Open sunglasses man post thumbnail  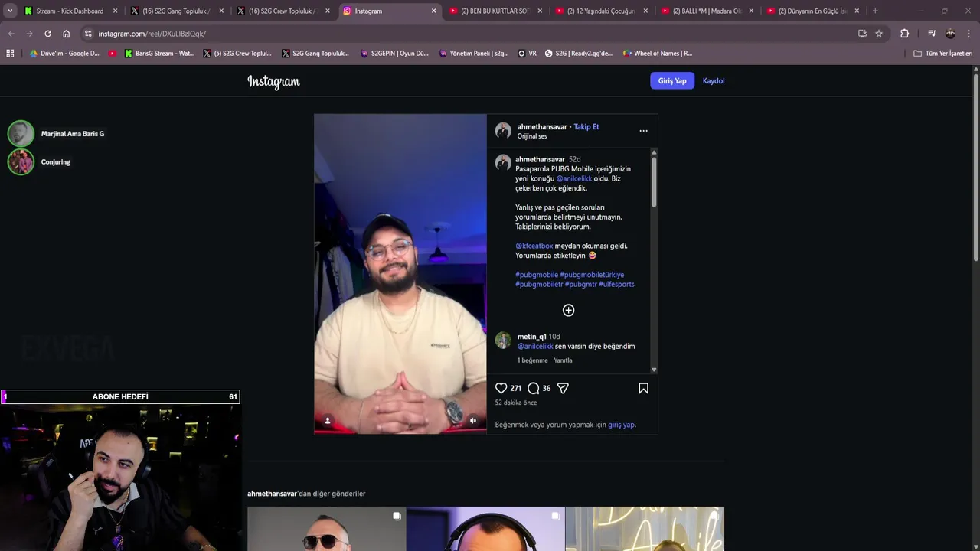point(326,529)
